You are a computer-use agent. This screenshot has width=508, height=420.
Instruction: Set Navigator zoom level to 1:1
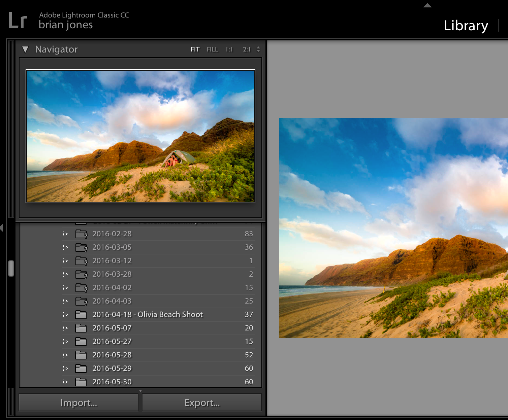point(229,49)
